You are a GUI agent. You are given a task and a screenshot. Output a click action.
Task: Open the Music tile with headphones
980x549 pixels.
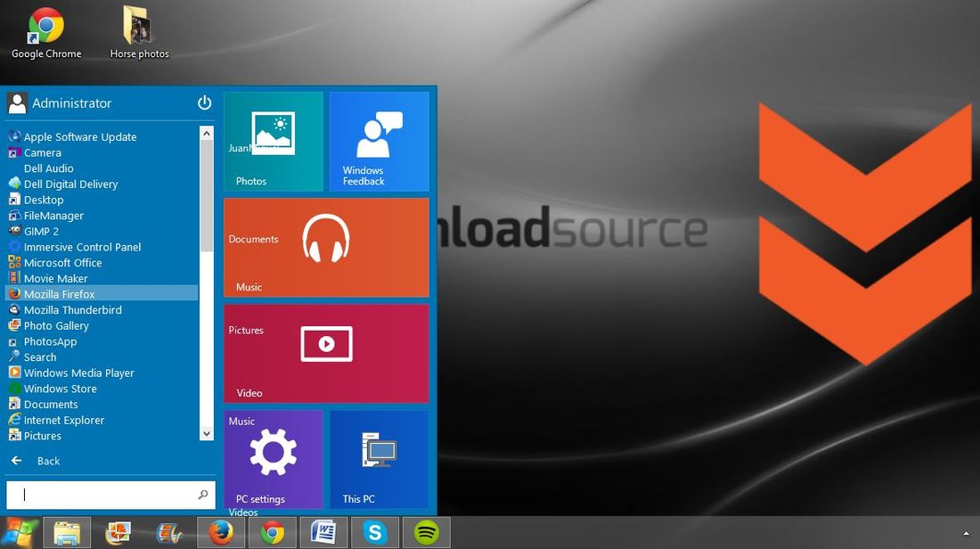[326, 248]
